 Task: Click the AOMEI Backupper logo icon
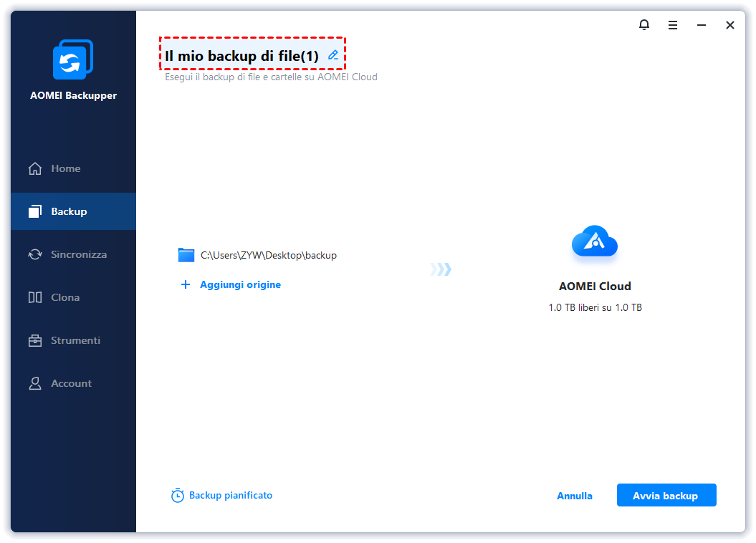coord(73,59)
